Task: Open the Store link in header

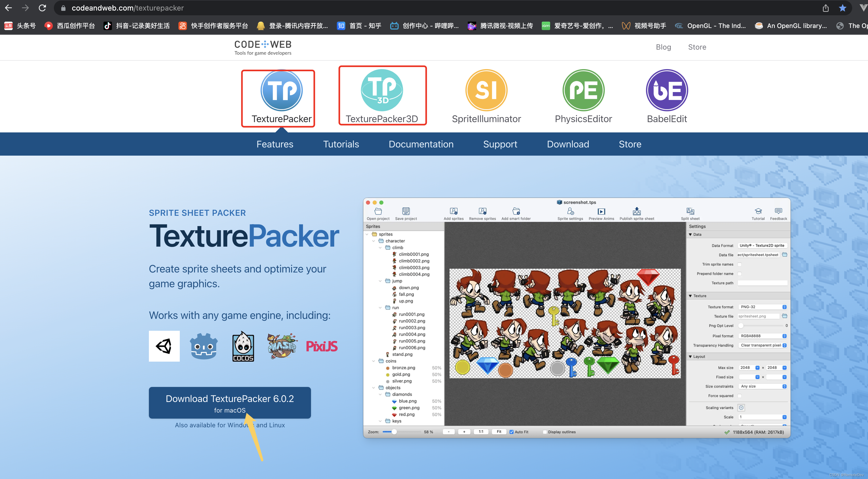Action: (x=697, y=47)
